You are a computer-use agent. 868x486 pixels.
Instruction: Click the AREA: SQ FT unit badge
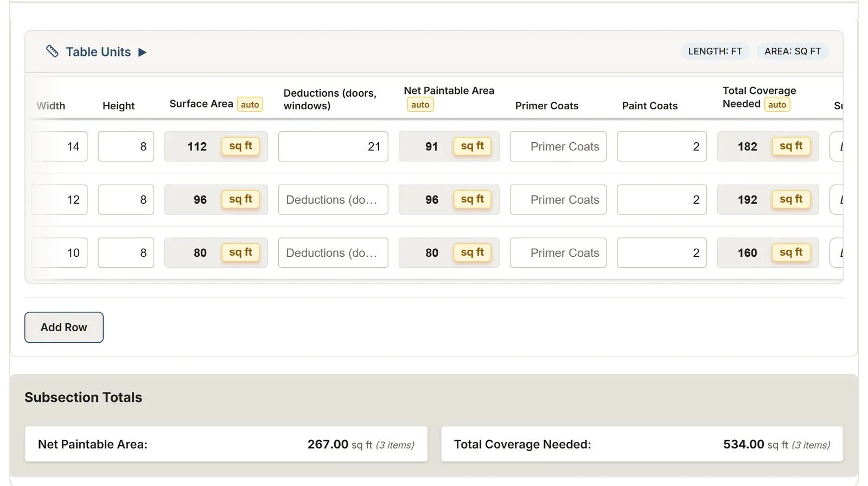point(793,51)
